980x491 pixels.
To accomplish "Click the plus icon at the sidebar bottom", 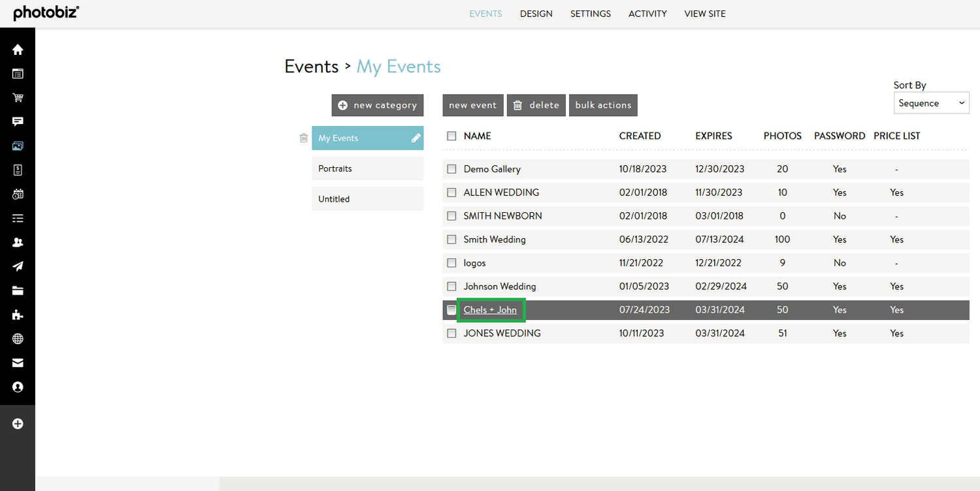I will click(x=18, y=423).
